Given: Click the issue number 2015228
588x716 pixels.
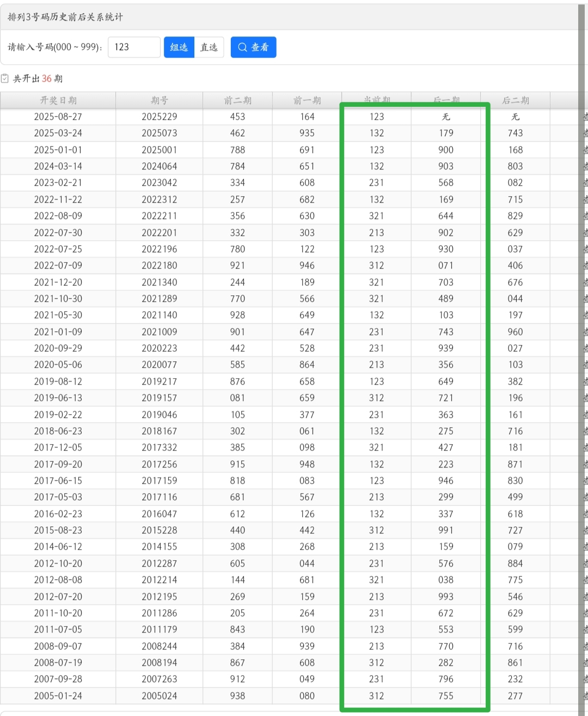Looking at the screenshot, I should coord(160,530).
